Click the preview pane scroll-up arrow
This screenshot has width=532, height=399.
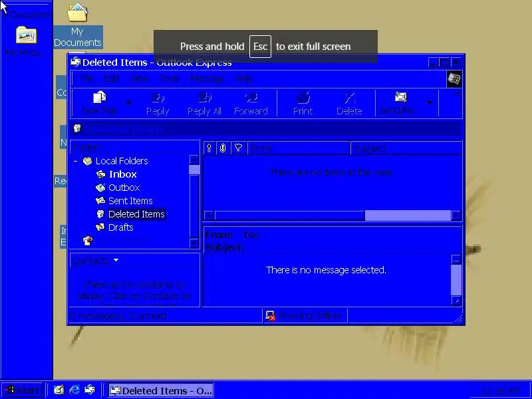[x=456, y=260]
